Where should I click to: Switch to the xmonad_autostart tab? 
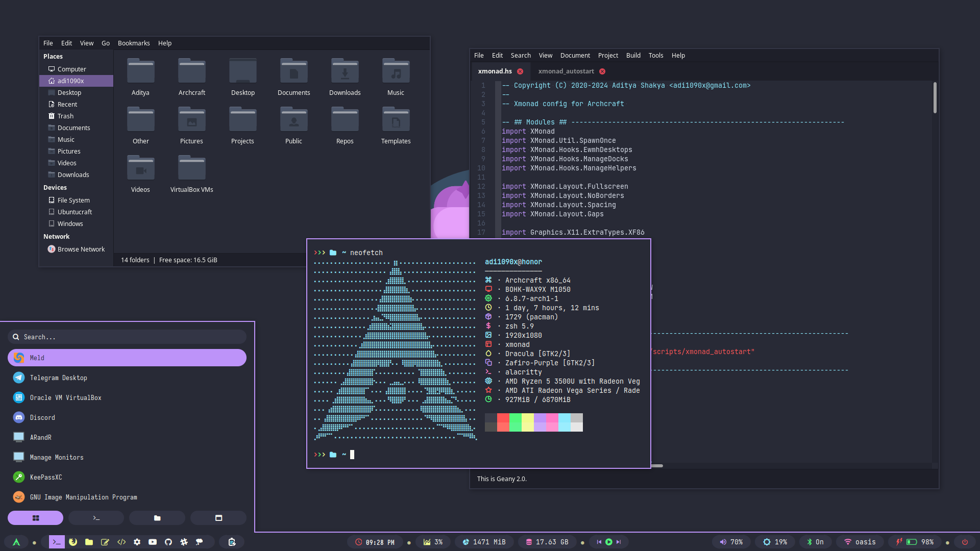(x=566, y=71)
